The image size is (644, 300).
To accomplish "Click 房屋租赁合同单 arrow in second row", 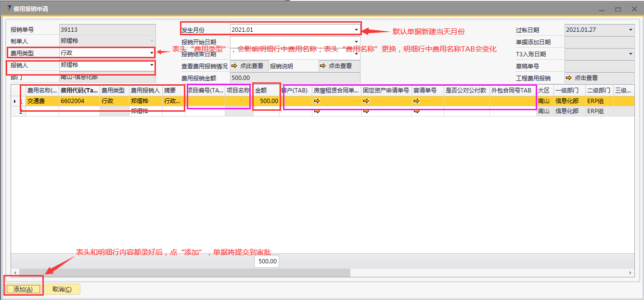I will pos(317,111).
